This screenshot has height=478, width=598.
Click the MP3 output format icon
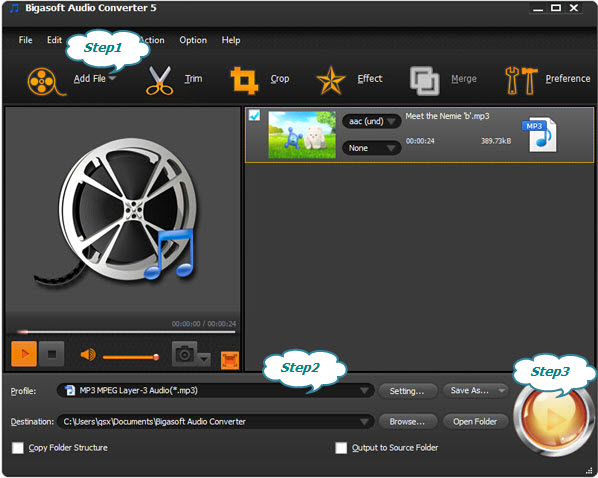pyautogui.click(x=539, y=135)
